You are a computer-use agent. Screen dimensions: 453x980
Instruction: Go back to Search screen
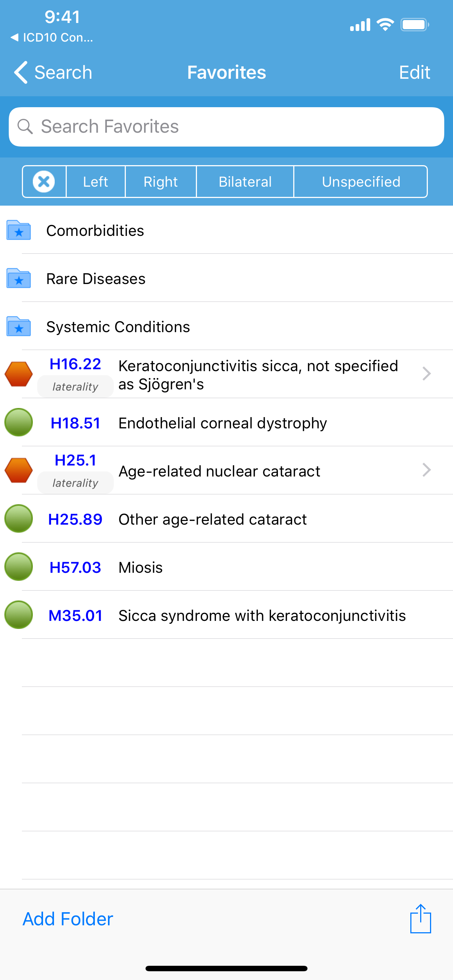53,72
